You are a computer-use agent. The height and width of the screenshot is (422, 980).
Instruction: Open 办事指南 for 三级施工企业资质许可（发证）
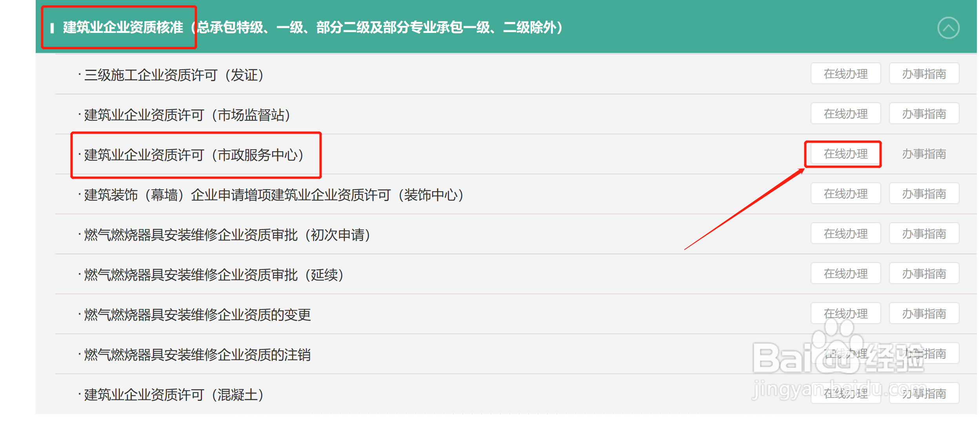point(924,74)
